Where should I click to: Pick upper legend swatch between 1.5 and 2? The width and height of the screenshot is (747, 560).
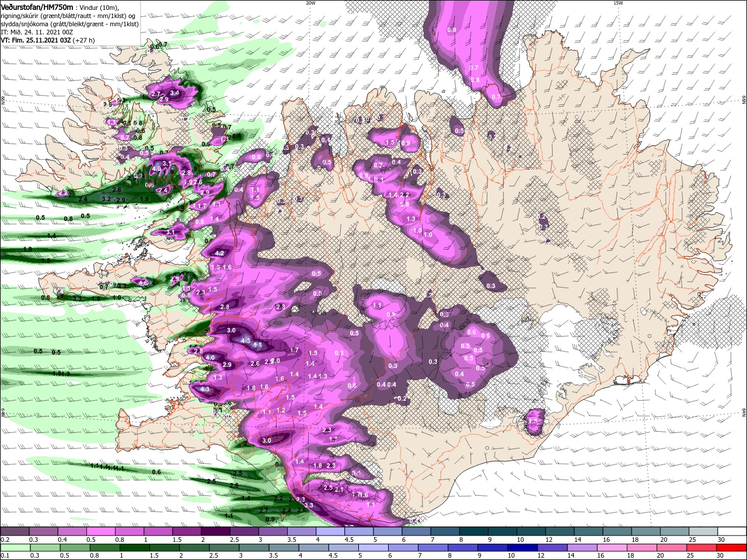[187, 531]
